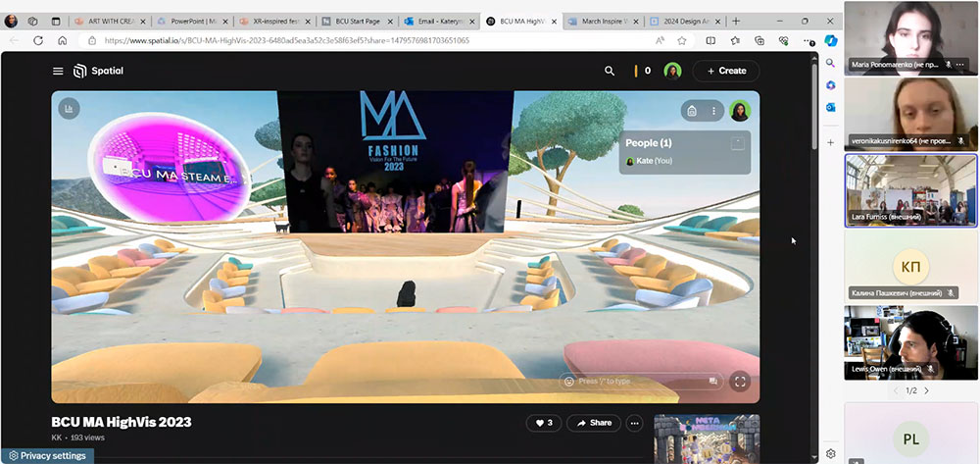
Task: Collapse the People (1) panel
Action: tap(738, 143)
